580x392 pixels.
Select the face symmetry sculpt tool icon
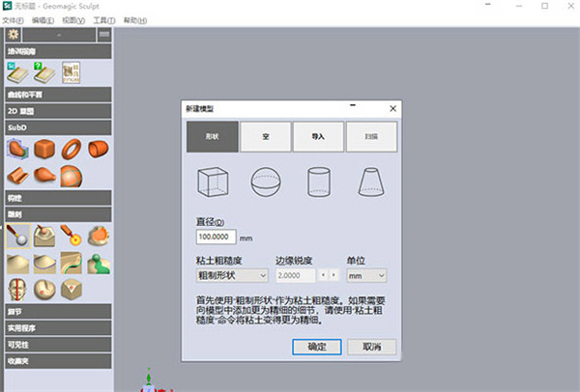pos(17,288)
